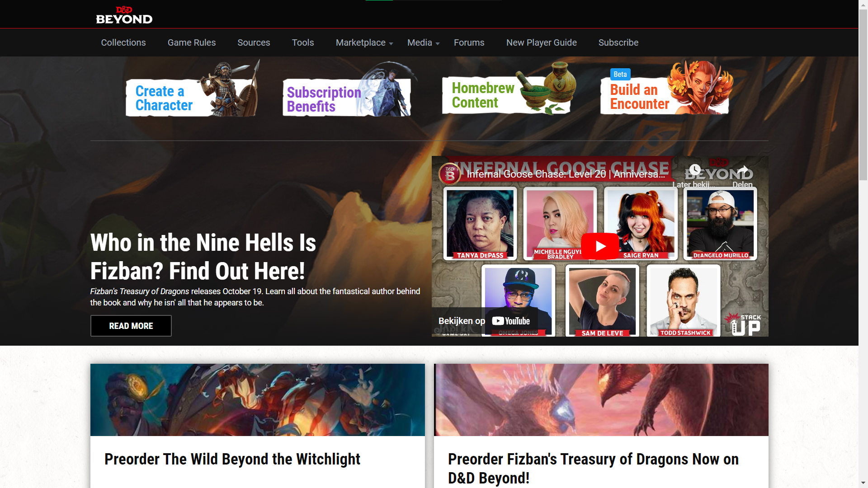Click the Share arrow icon on video
The image size is (868, 488).
pos(742,170)
